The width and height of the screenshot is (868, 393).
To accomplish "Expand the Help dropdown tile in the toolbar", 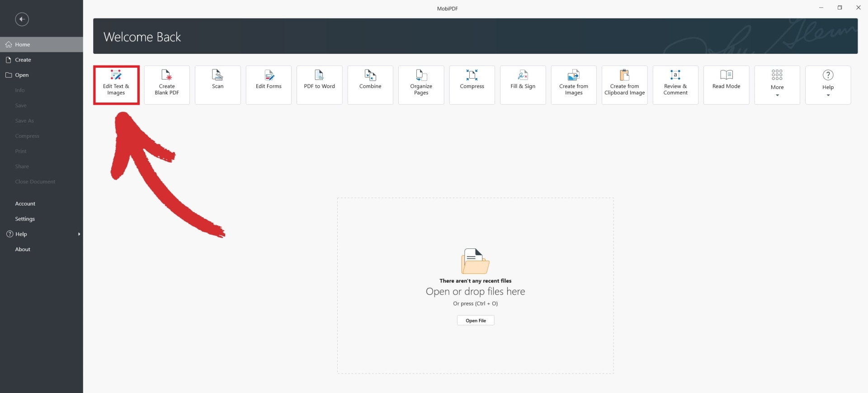I will tap(828, 84).
